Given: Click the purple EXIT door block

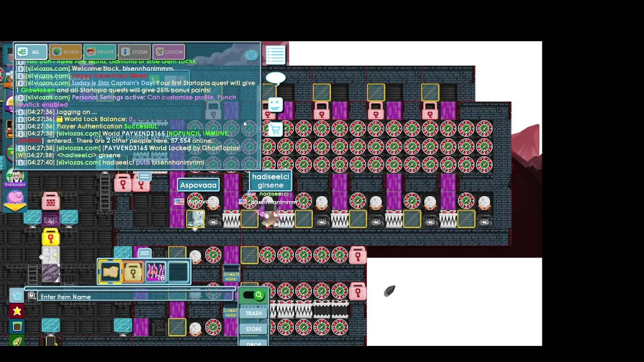Looking at the screenshot, I should pyautogui.click(x=50, y=220).
